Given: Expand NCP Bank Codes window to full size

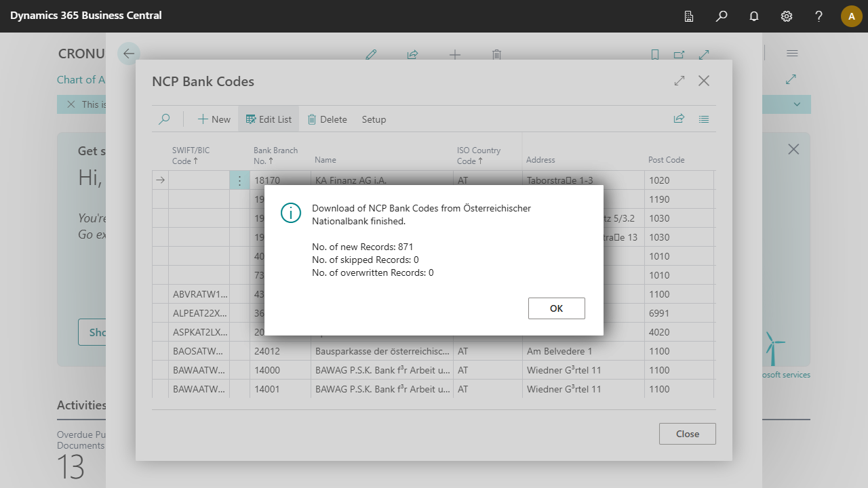Looking at the screenshot, I should tap(679, 81).
